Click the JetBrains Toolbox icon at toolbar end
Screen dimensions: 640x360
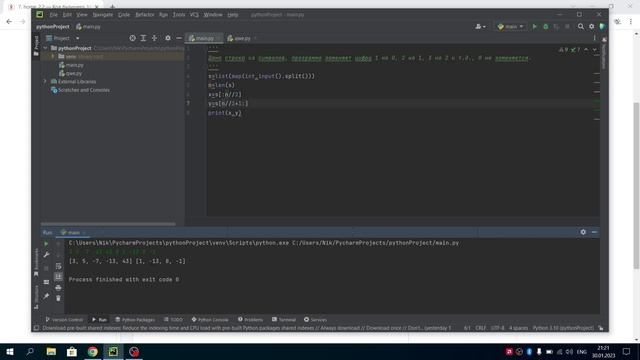[x=602, y=27]
